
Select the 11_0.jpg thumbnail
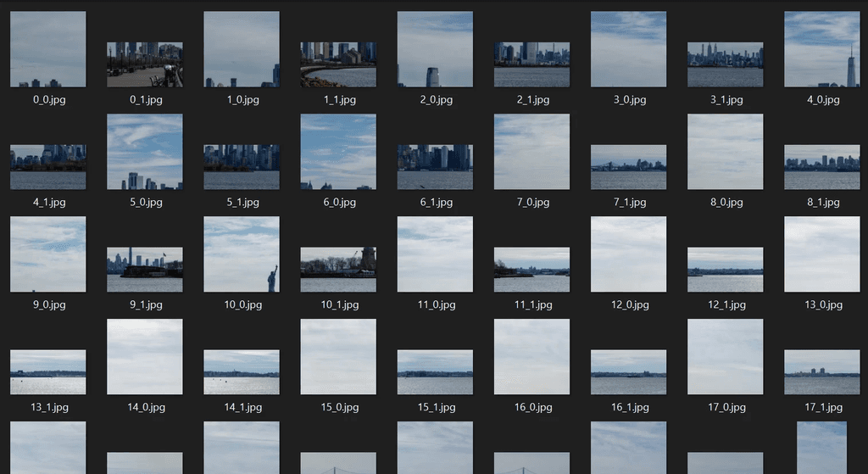click(x=435, y=254)
